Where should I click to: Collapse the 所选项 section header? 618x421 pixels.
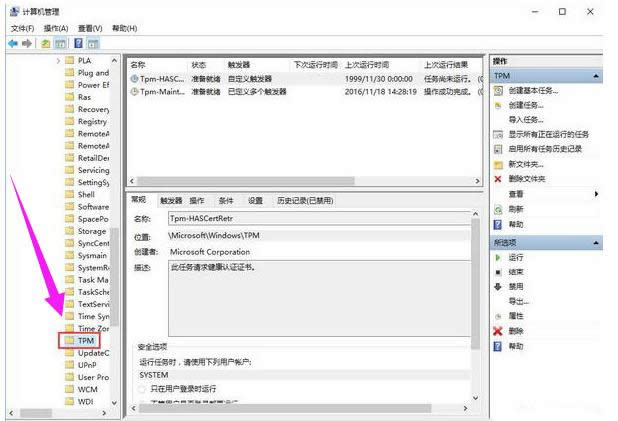pyautogui.click(x=596, y=242)
